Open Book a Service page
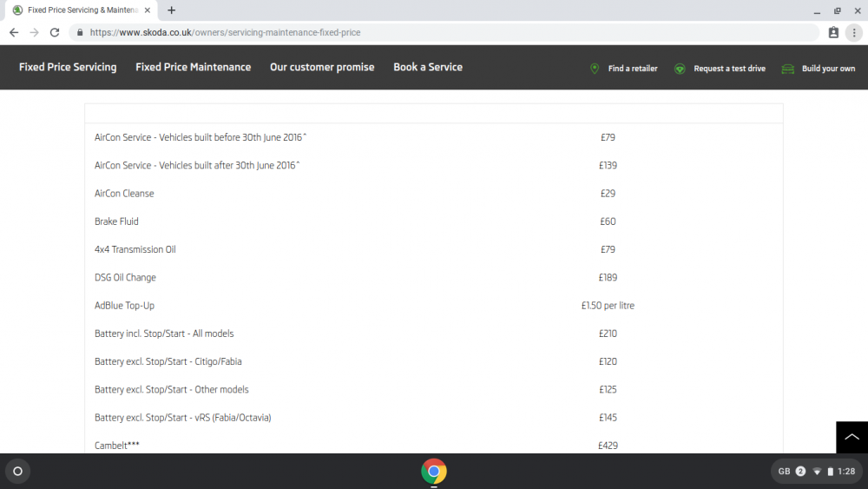Viewport: 868px width, 489px height. tap(428, 67)
